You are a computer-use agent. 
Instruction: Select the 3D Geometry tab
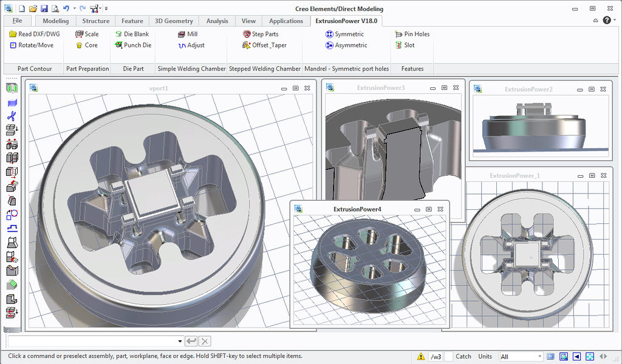pyautogui.click(x=174, y=21)
